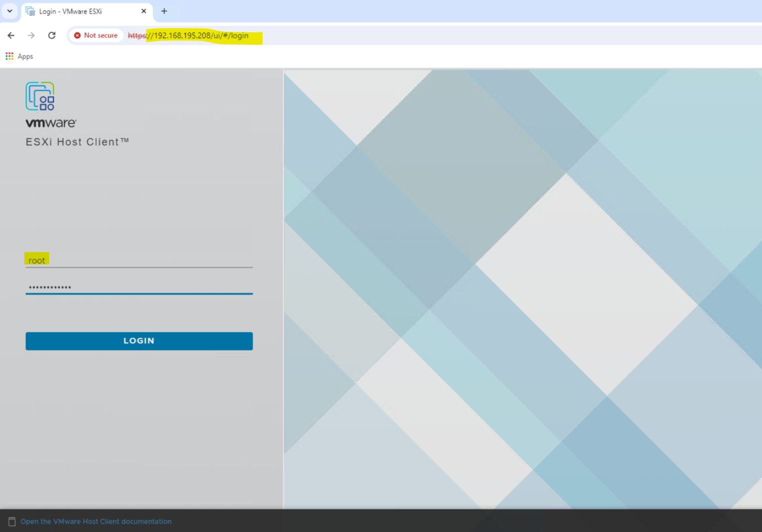Open the Apps grid icon
Image resolution: width=762 pixels, height=532 pixels.
pos(9,56)
